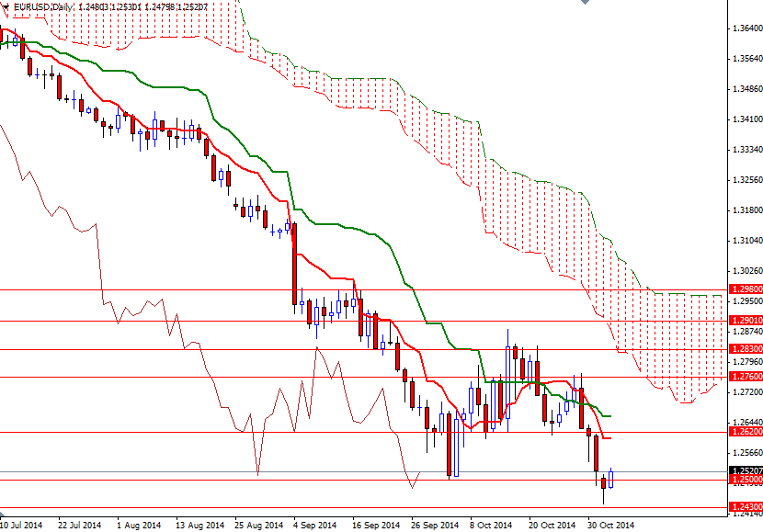This screenshot has width=763, height=532.
Task: Select the 10 Jul 2014 date label
Action: click(25, 520)
